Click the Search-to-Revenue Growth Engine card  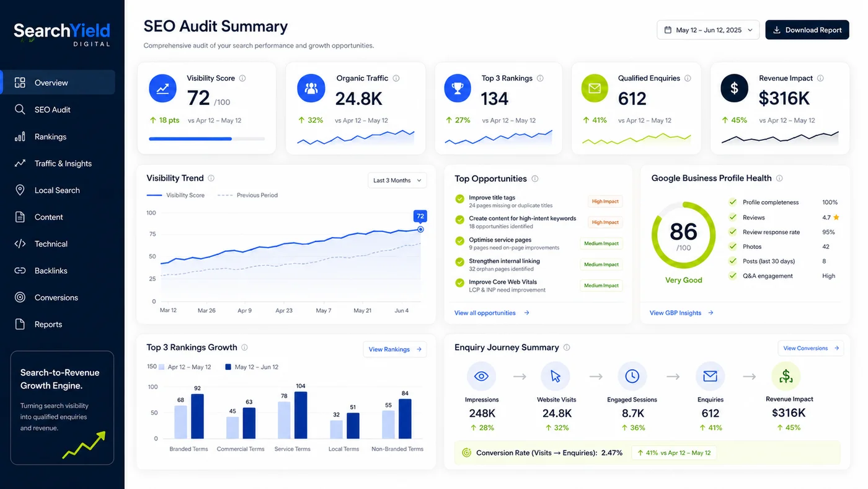pyautogui.click(x=62, y=408)
